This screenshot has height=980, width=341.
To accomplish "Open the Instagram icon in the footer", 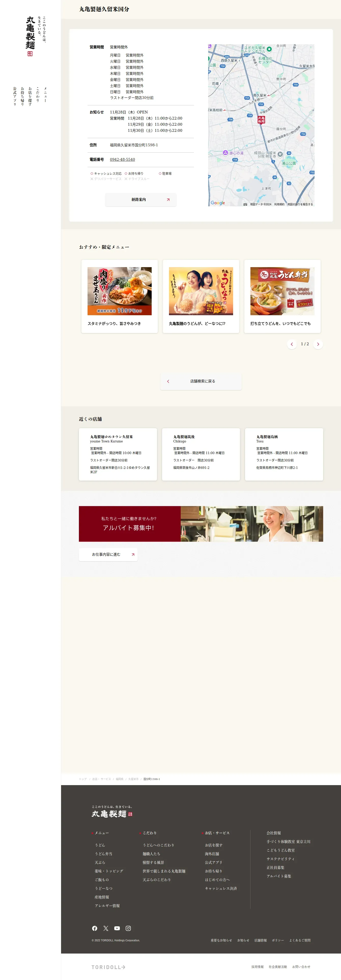I will (x=128, y=928).
